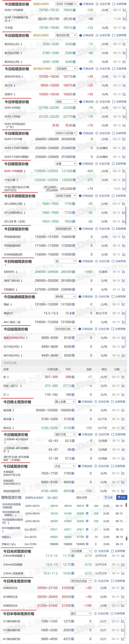Image resolution: width=129 pixels, height=644 pixels.
Task: Click info icon next to 钼铁60%
Action: click(16, 272)
